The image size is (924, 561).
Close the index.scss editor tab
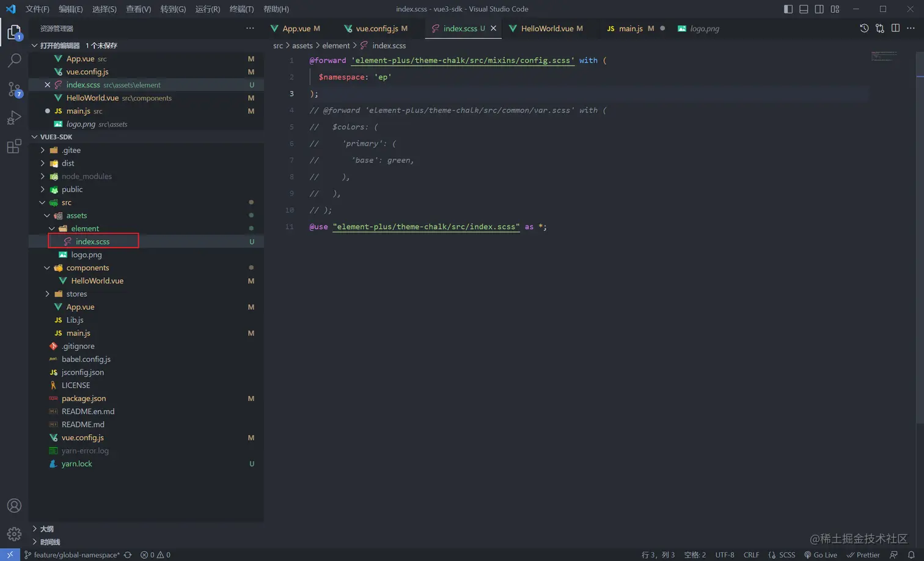point(493,28)
